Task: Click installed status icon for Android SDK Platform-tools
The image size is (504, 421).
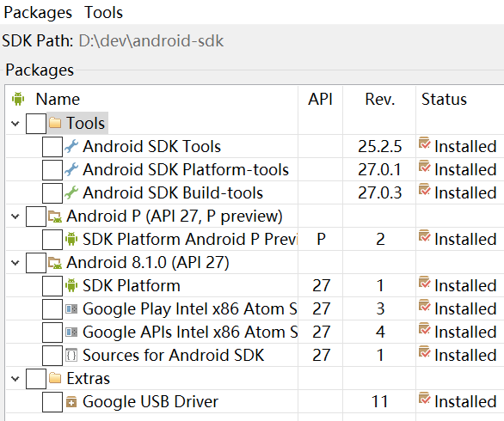Action: click(x=424, y=168)
